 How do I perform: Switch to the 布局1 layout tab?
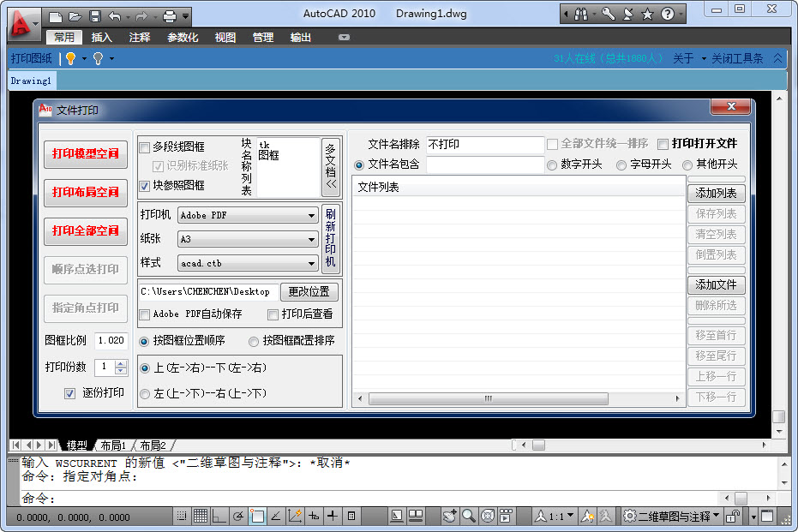tap(113, 445)
